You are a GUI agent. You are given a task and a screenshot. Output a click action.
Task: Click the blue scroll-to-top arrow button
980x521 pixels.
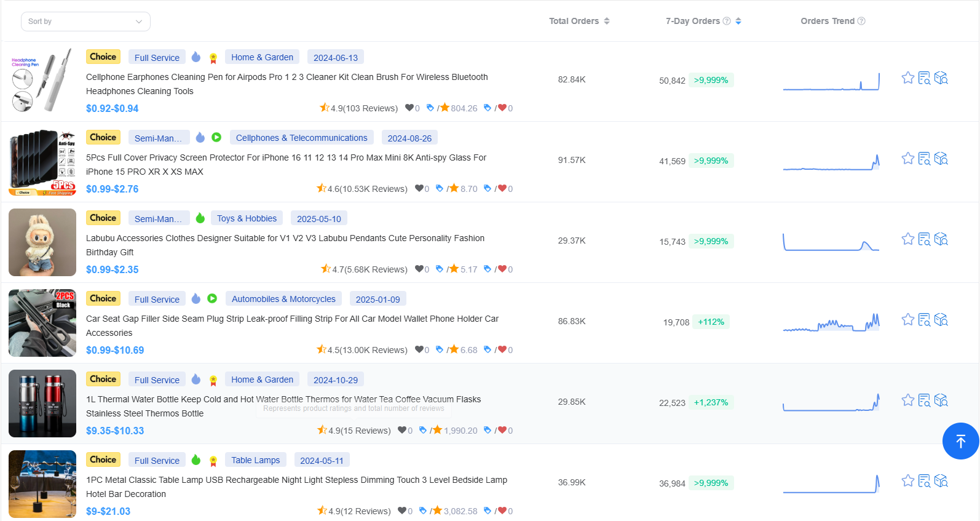coord(960,441)
